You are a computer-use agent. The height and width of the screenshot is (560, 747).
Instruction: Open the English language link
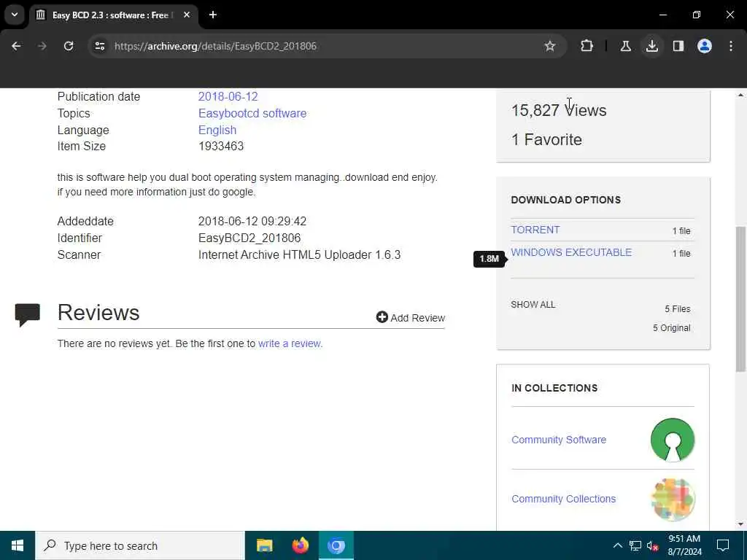(x=217, y=130)
